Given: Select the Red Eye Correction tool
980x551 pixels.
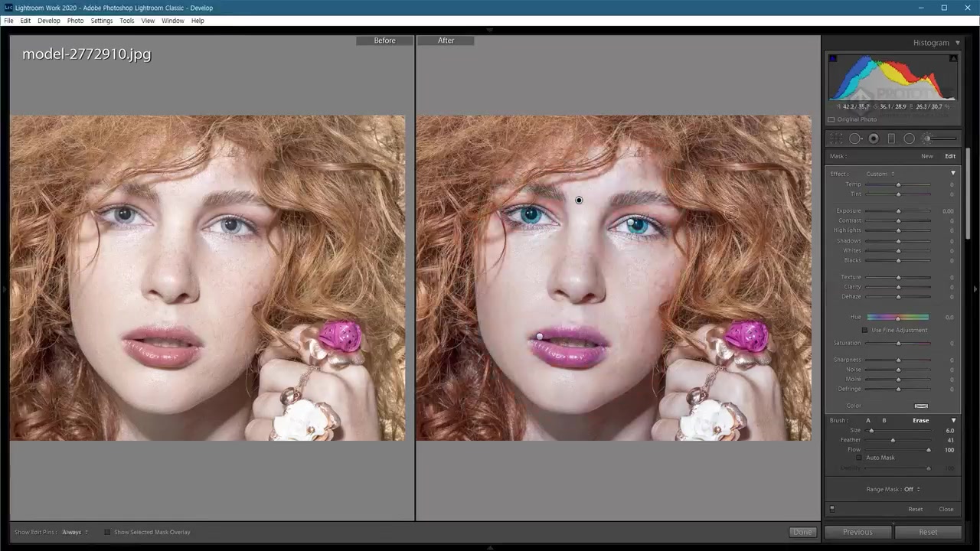Looking at the screenshot, I should coord(873,139).
